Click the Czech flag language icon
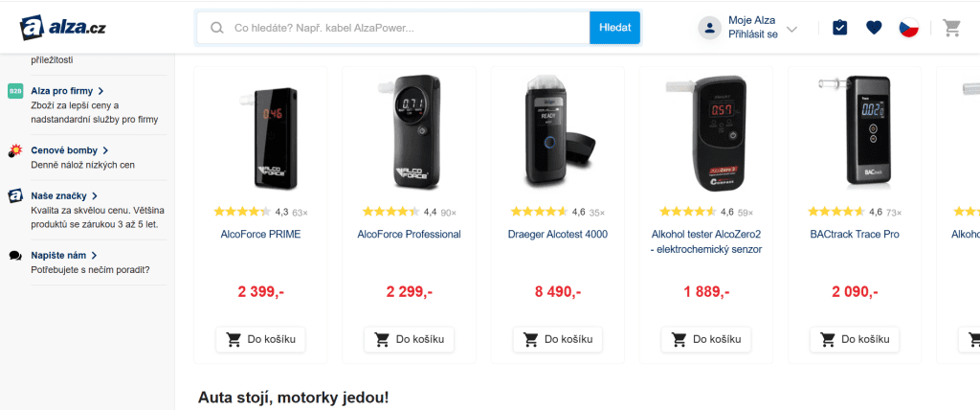The image size is (980, 410). (x=908, y=28)
